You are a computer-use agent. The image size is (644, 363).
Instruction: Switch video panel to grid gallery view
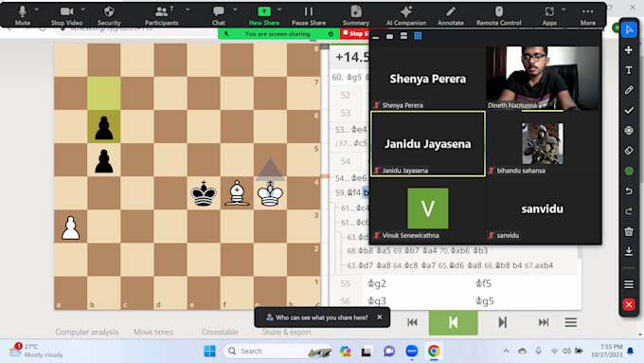418,36
